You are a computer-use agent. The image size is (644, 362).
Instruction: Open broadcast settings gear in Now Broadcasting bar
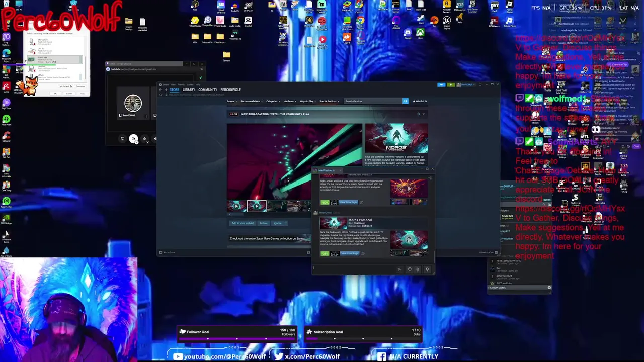418,114
